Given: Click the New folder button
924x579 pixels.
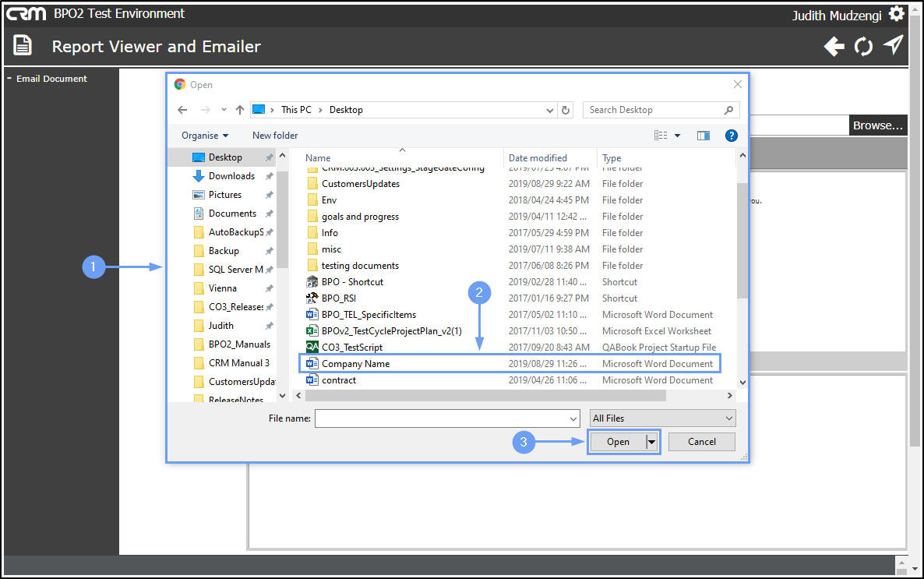Looking at the screenshot, I should pos(275,136).
